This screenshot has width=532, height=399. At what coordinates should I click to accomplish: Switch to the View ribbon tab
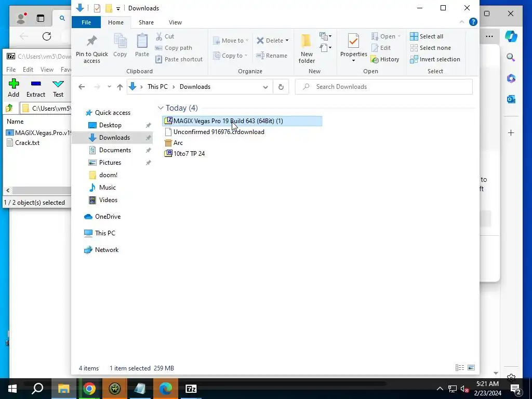click(175, 22)
